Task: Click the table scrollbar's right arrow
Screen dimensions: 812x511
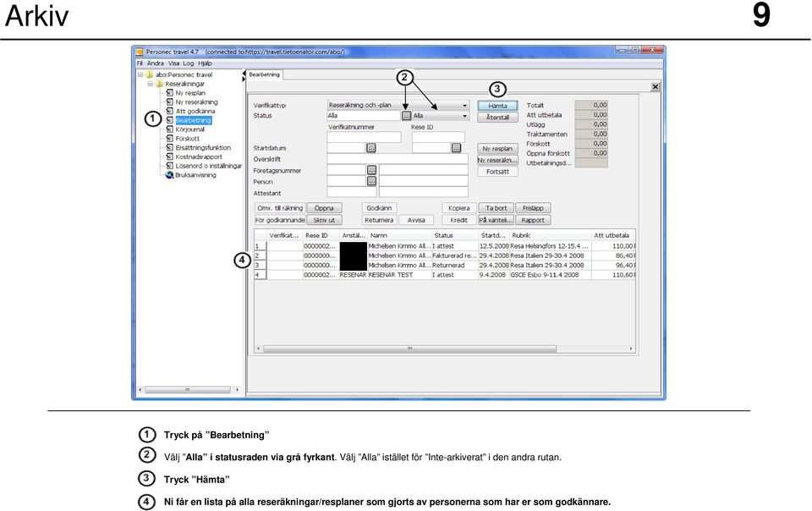Action: pyautogui.click(x=631, y=349)
